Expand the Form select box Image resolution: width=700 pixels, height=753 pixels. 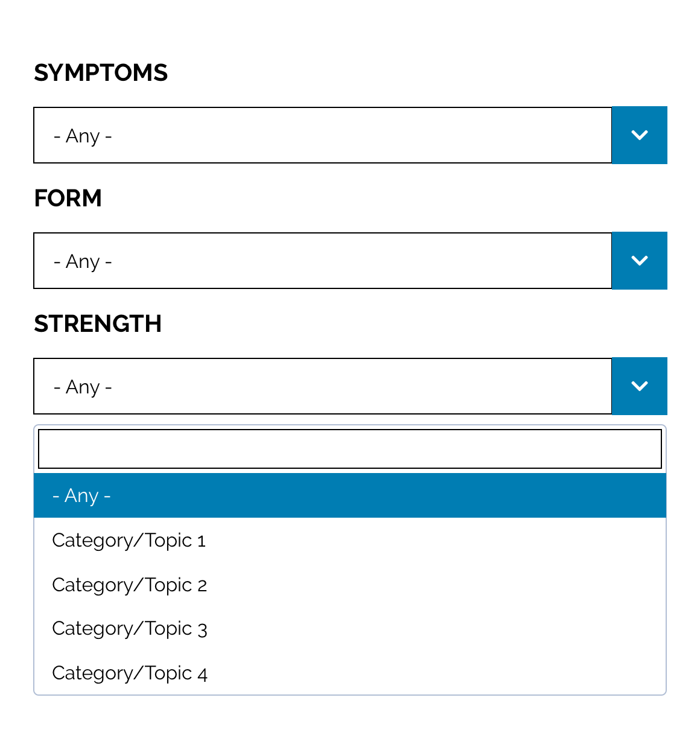tap(323, 261)
